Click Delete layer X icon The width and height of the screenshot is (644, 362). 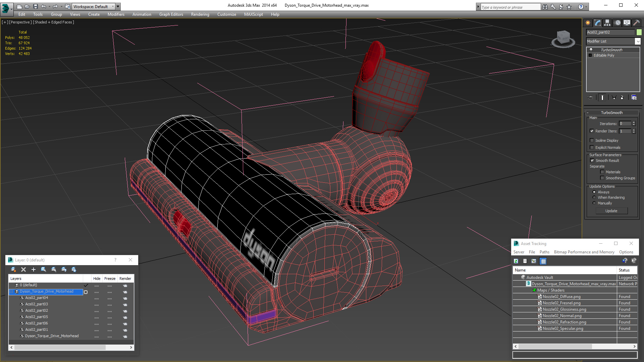23,269
